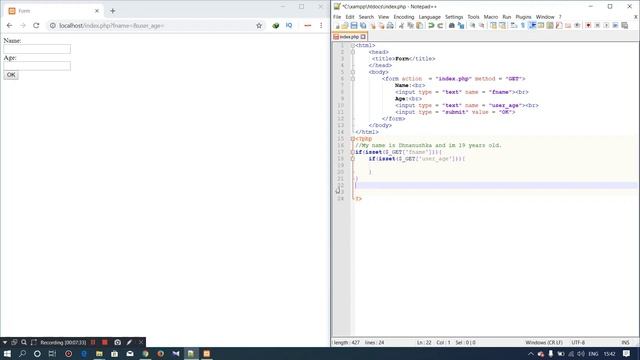Screen dimensions: 640x360
Task: Pause the screen recording
Action: pos(93,342)
